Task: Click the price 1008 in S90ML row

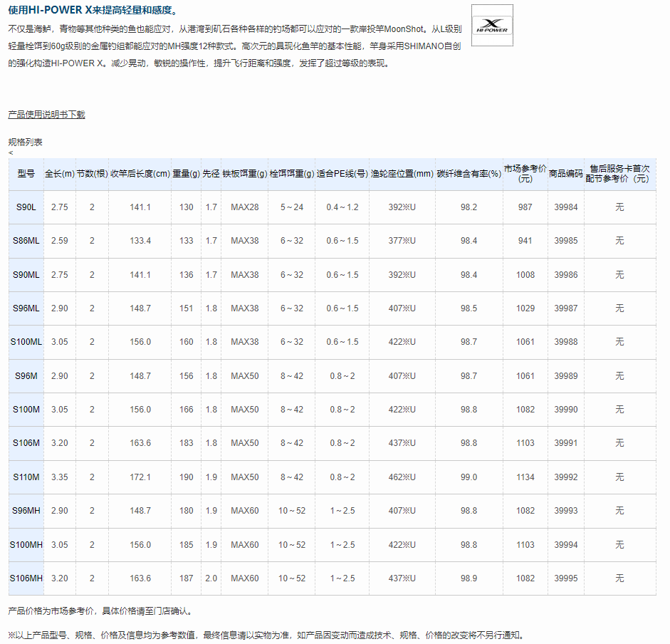Action: pyautogui.click(x=525, y=274)
